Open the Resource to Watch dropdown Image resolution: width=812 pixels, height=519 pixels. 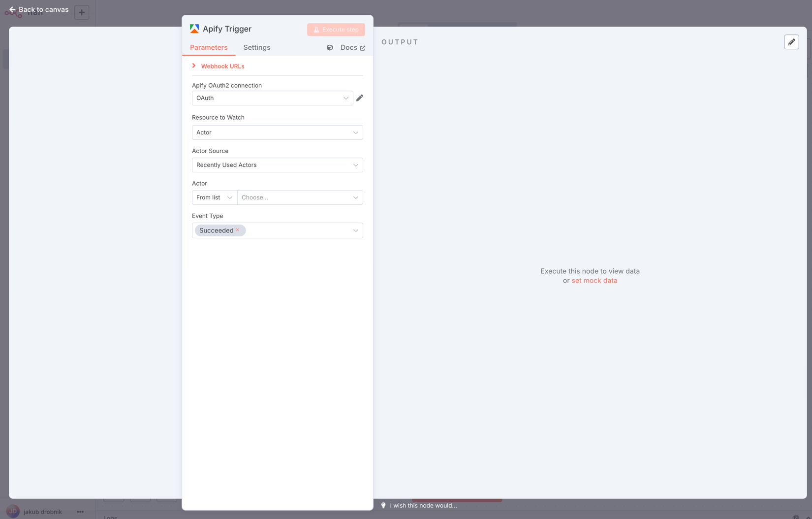278,132
